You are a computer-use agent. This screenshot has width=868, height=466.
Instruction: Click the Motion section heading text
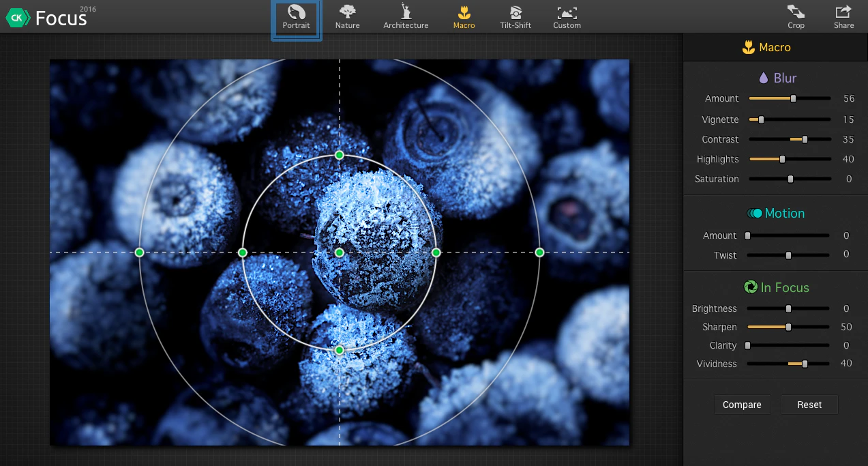coord(785,214)
